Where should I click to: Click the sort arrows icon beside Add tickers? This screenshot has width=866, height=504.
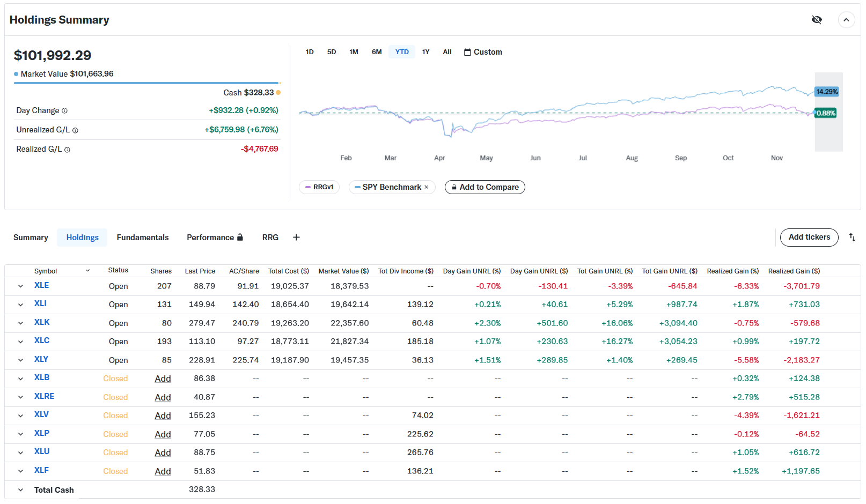[852, 238]
